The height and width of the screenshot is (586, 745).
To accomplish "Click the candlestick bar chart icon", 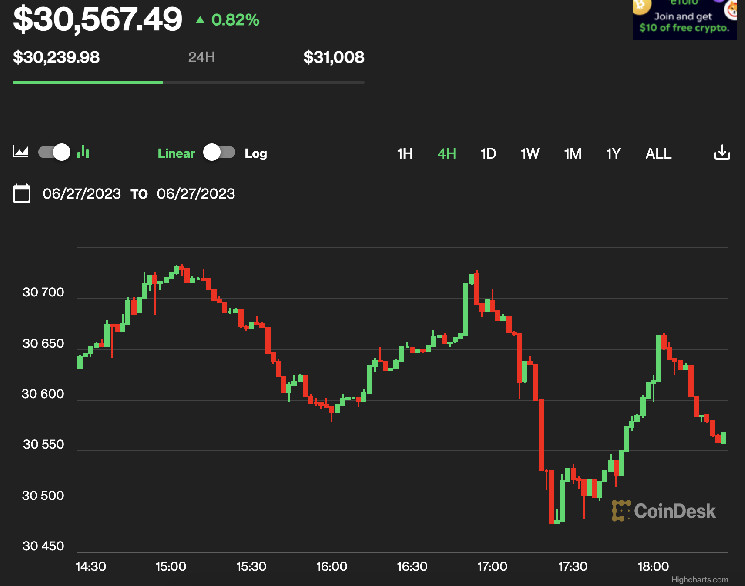I will (x=83, y=152).
